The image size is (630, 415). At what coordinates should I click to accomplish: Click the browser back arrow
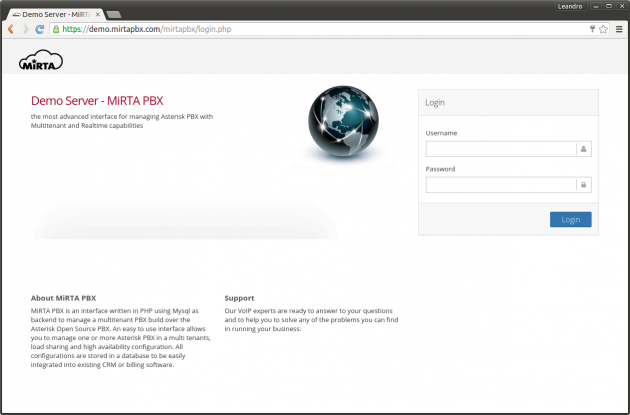11,30
